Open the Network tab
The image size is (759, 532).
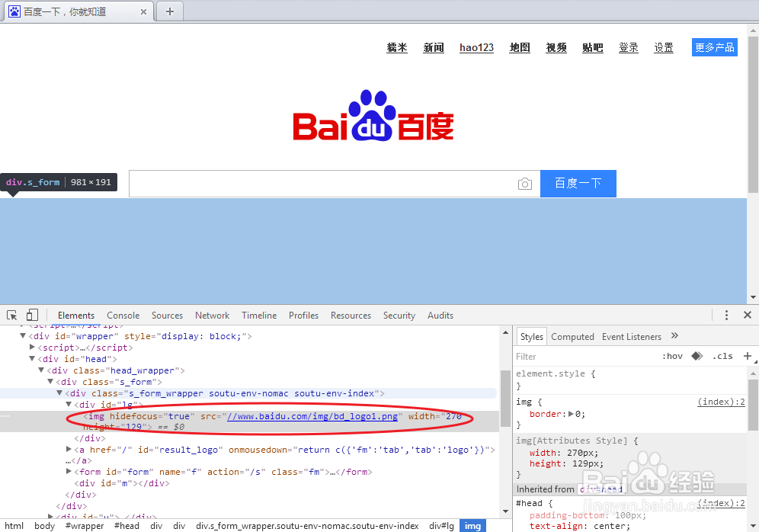[x=212, y=315]
